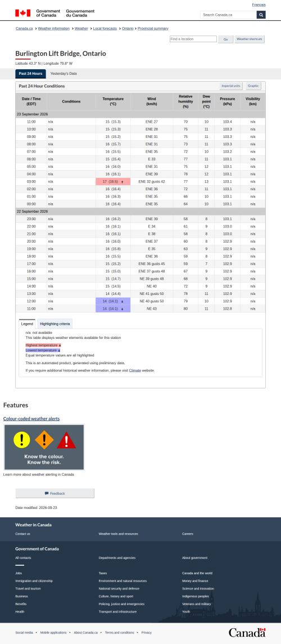
Task: Switch table to Imperial units
Action: 231,86
